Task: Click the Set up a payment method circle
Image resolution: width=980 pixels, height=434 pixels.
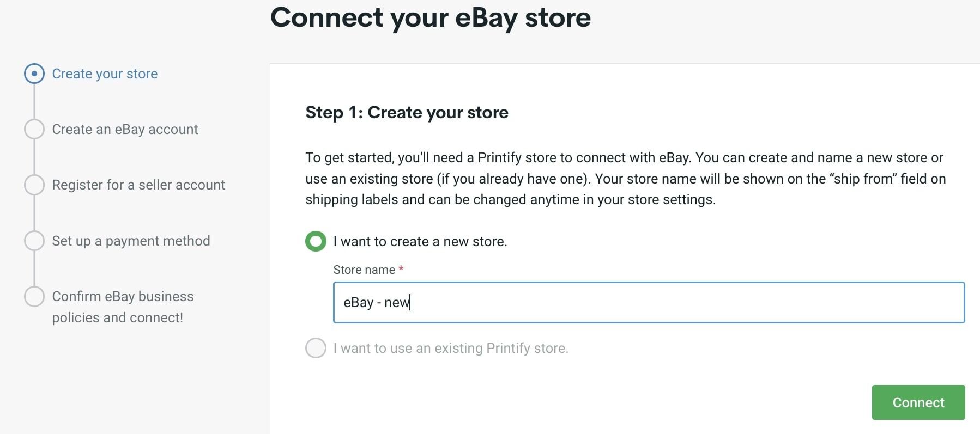Action: (x=35, y=240)
